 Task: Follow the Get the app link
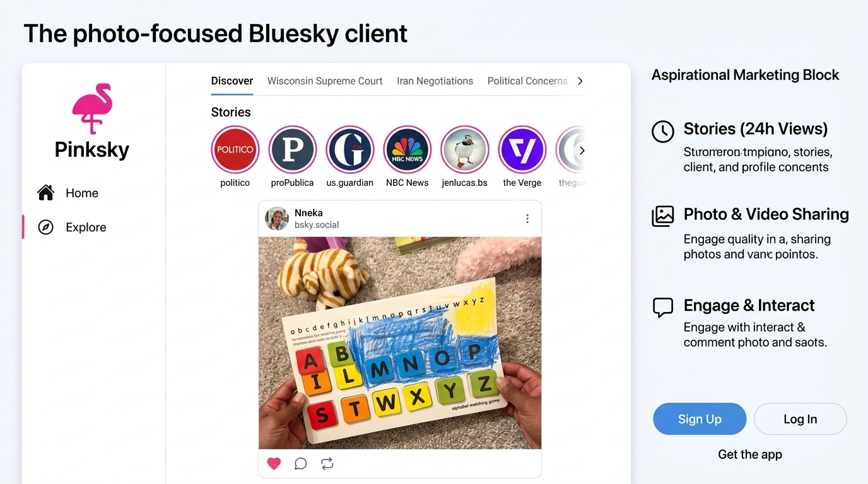click(x=750, y=454)
